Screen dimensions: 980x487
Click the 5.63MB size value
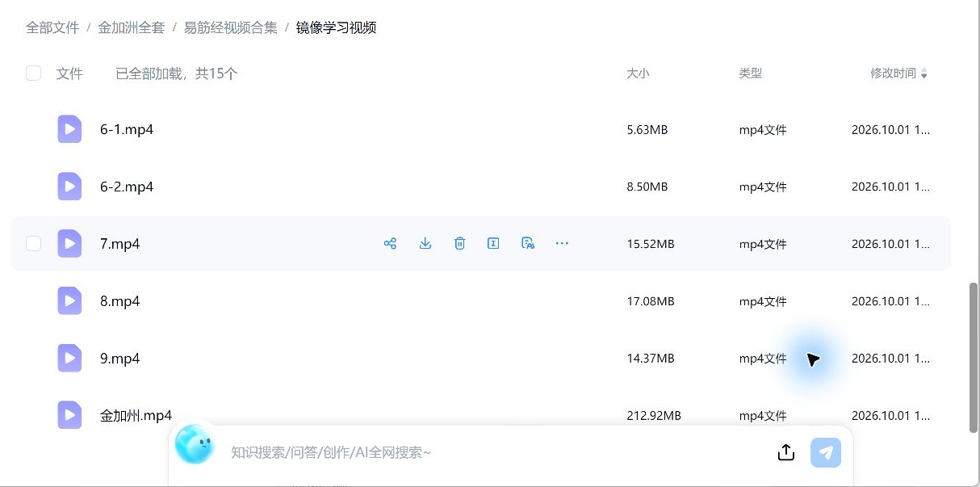pos(647,130)
